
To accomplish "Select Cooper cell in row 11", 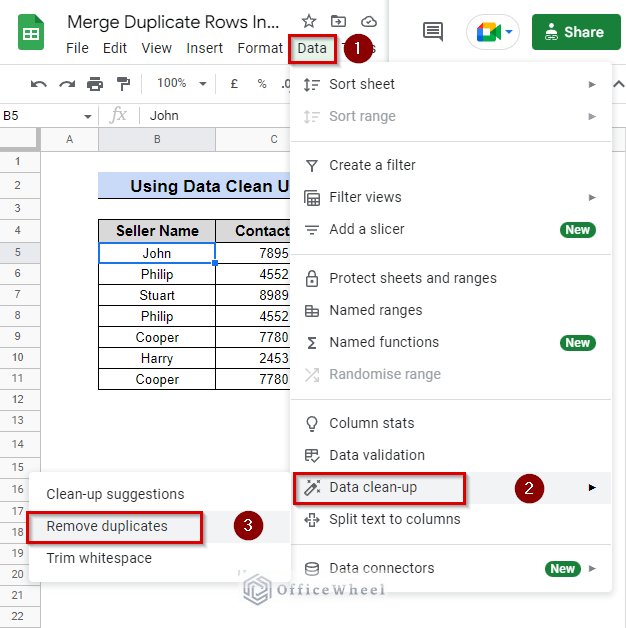I will (x=157, y=379).
